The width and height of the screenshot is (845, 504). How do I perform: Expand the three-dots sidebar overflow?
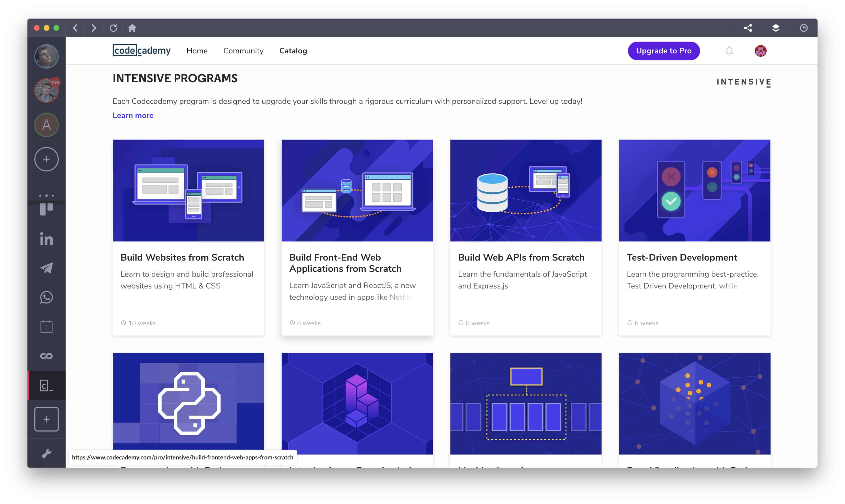click(47, 196)
